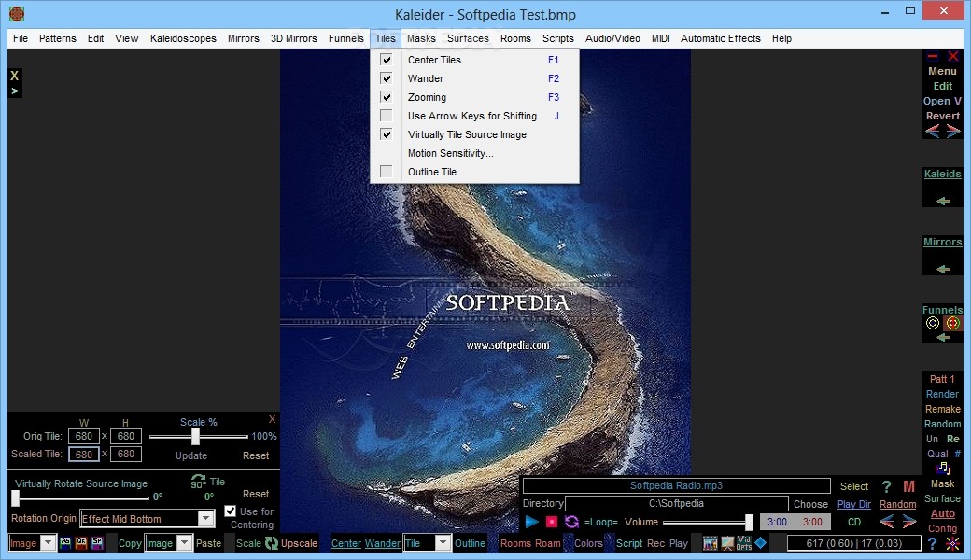The width and height of the screenshot is (971, 560).
Task: Open Motion Sensitivity menu entry
Action: [450, 153]
